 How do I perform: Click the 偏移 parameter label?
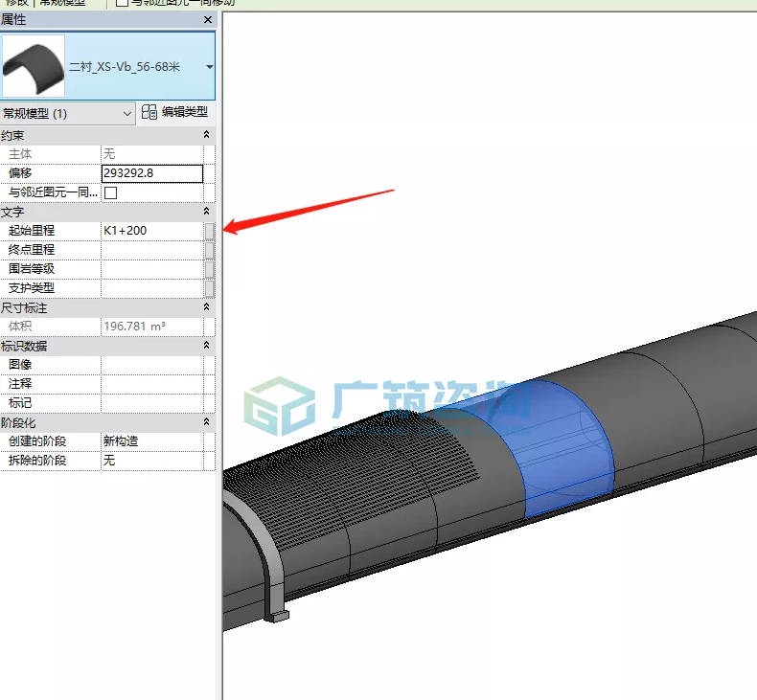tap(20, 173)
